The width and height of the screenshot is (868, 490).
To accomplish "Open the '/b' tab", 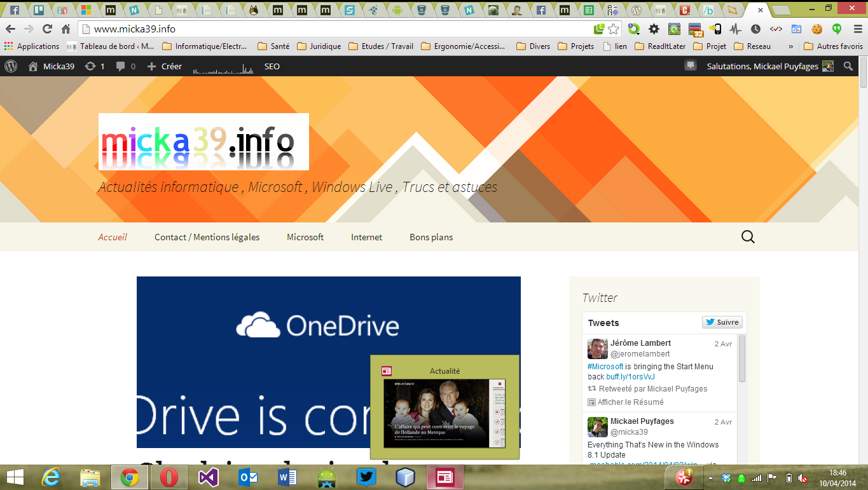I will pos(708,10).
